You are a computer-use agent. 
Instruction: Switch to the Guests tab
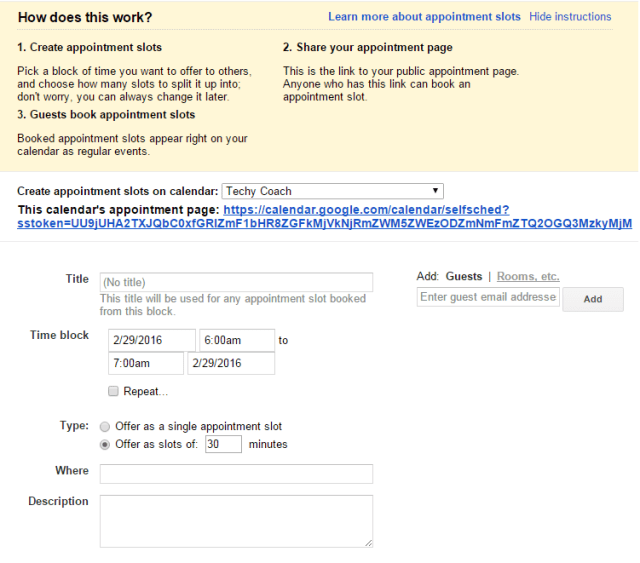point(464,276)
